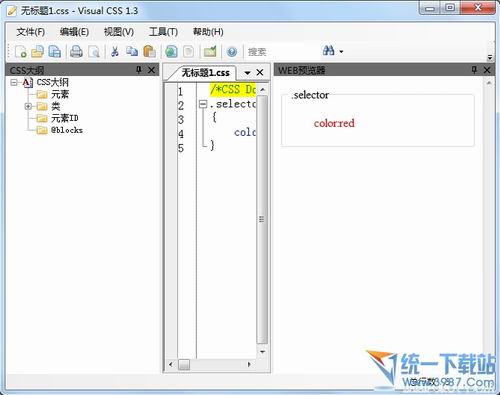Click the Visual CSS title bar app icon

pyautogui.click(x=12, y=11)
